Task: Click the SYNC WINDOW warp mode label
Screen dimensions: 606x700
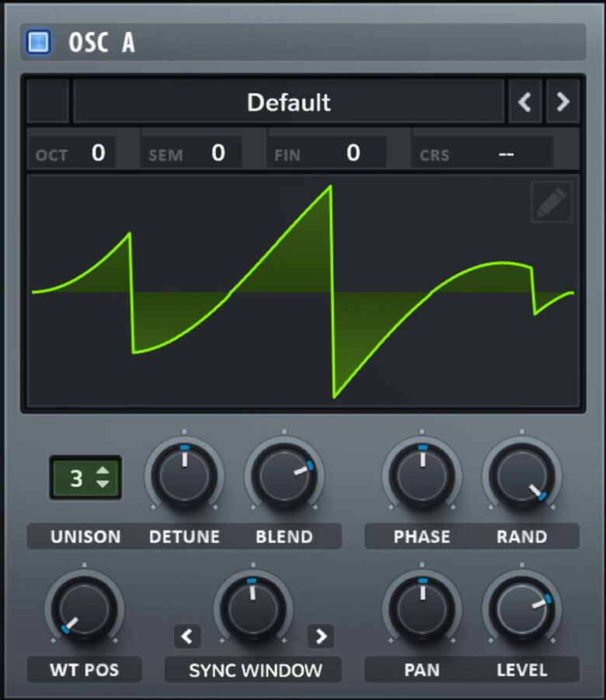Action: click(255, 670)
